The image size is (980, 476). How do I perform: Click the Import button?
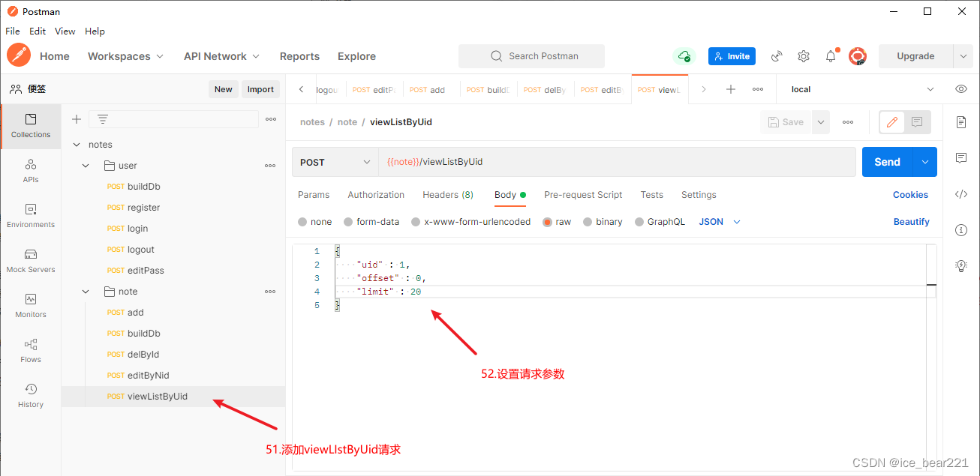tap(260, 89)
